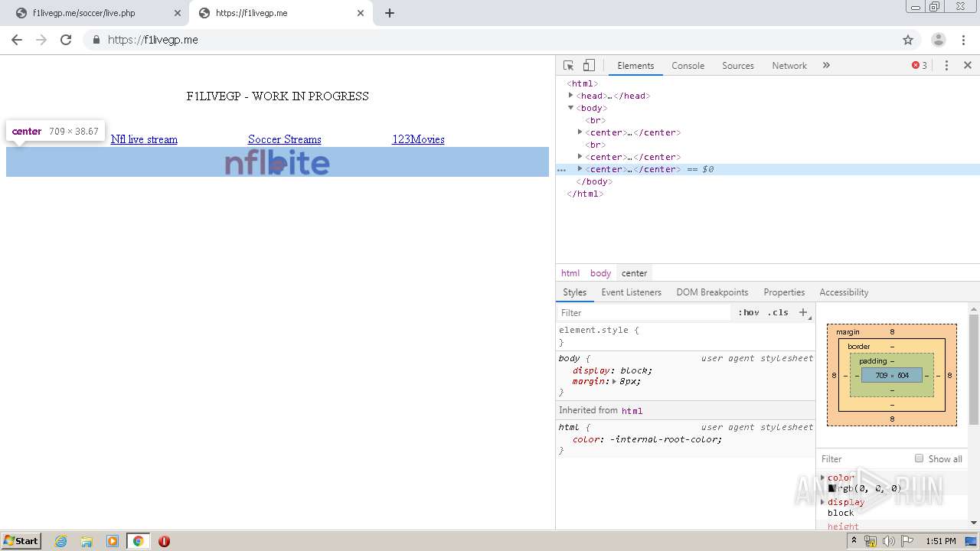Screen dimensions: 980x551
Task: Click the three-dot gutter beside selected node
Action: 561,170
